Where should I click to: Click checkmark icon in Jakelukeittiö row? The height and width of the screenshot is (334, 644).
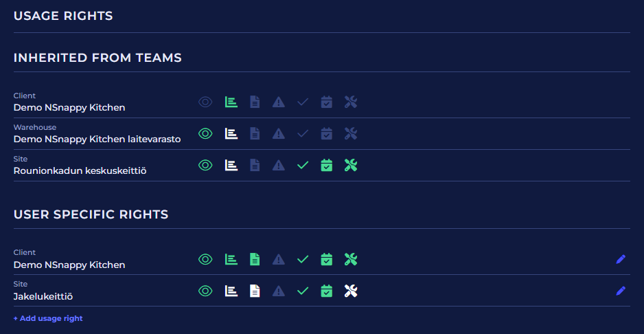point(303,291)
